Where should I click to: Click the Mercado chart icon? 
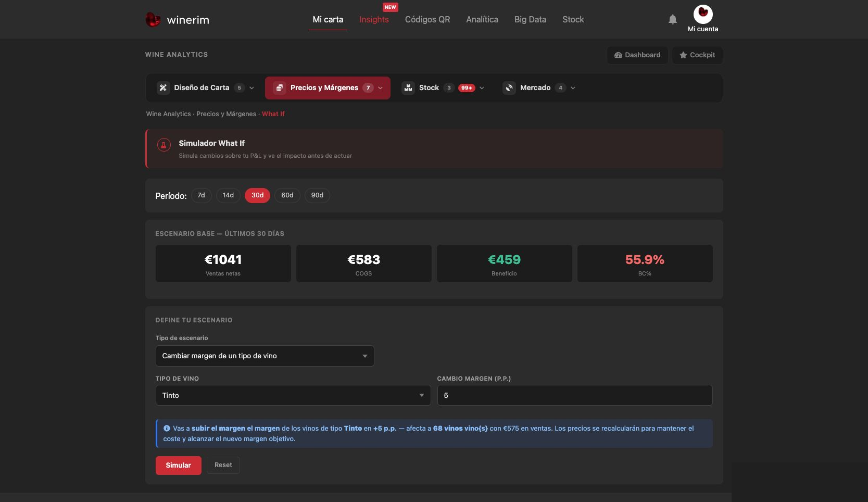[x=509, y=87]
